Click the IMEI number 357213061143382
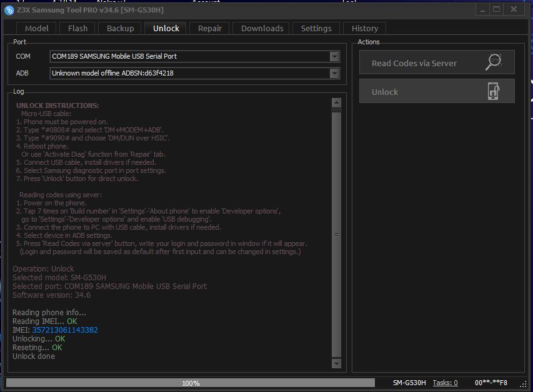The height and width of the screenshot is (392, 533). (65, 330)
